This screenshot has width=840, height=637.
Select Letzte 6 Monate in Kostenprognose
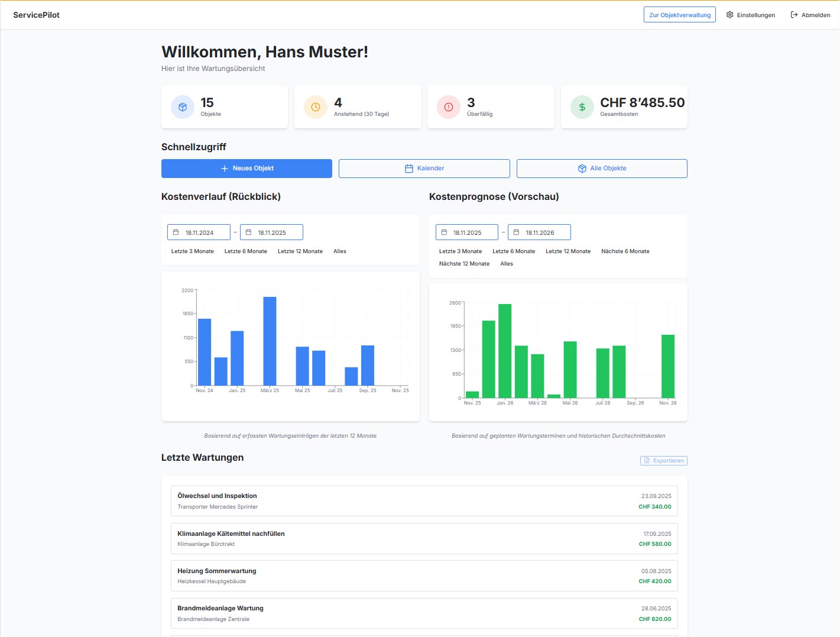[514, 251]
